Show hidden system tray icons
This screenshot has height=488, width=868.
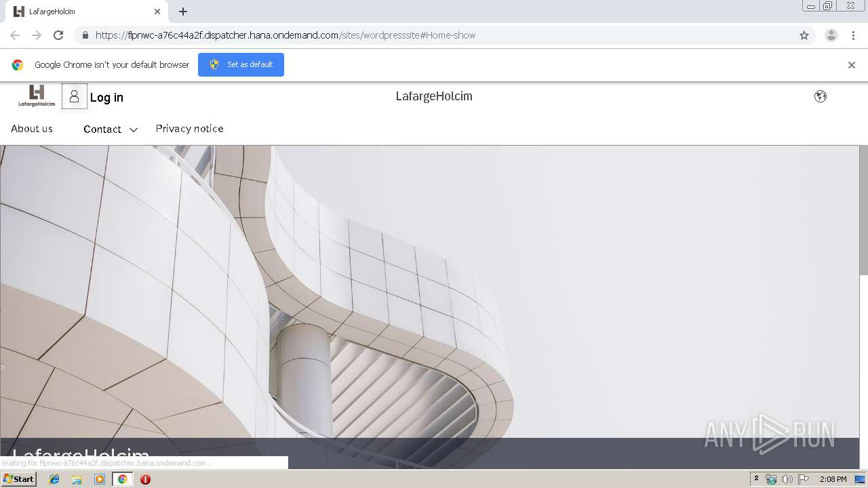point(756,479)
